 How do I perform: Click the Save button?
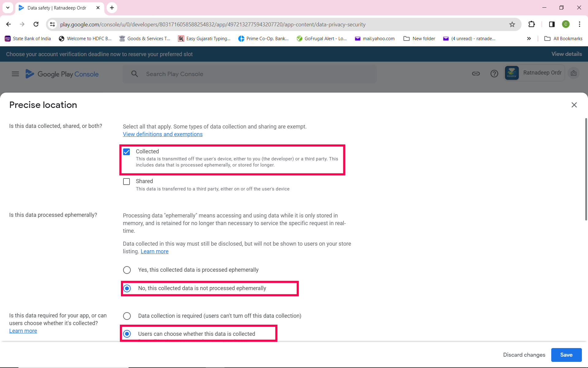coord(566,355)
